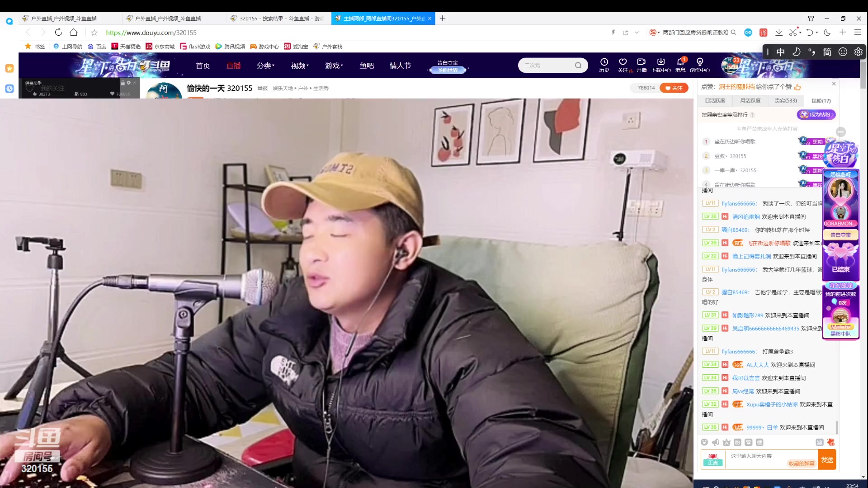Toggle the 迷 filter icon in chat toolbar
This screenshot has height=488, width=868.
click(819, 442)
